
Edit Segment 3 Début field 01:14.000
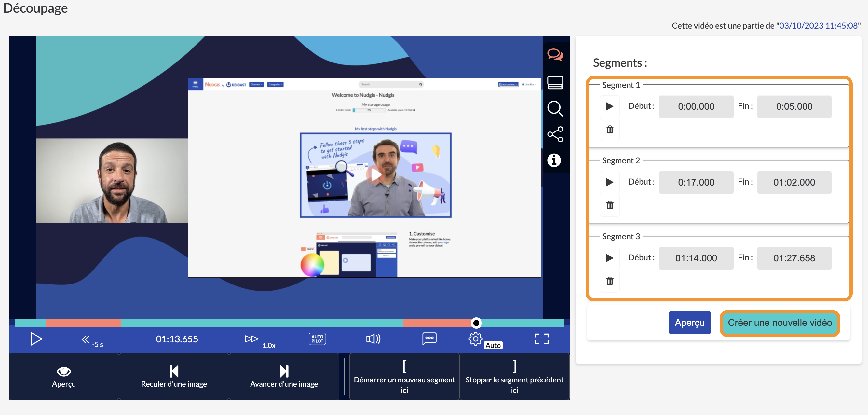point(696,258)
